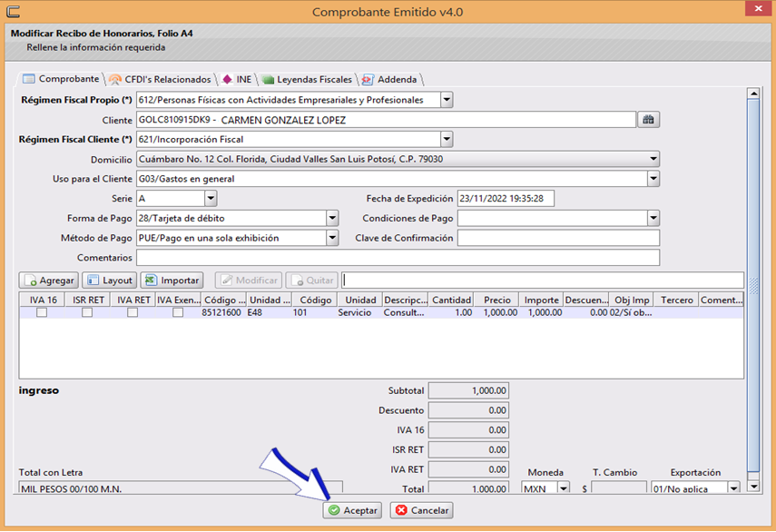This screenshot has height=532, width=776.
Task: Switch to Leyendas Fiscales tab
Action: tap(308, 79)
